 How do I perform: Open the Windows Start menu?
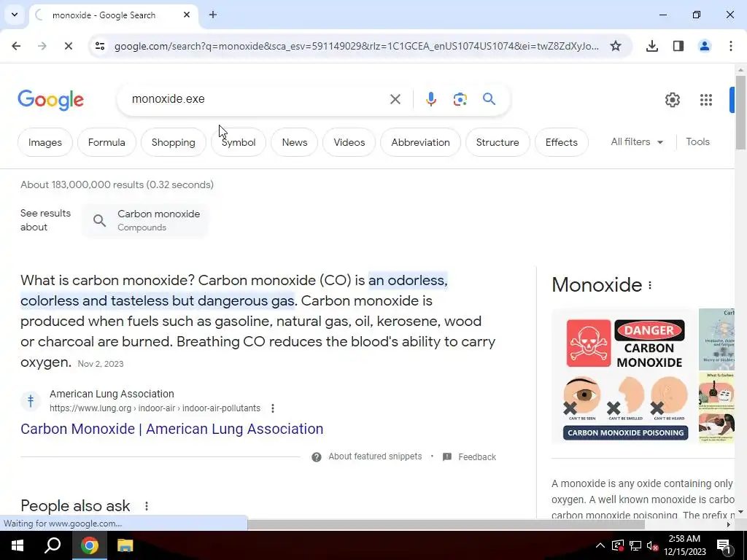coord(18,545)
